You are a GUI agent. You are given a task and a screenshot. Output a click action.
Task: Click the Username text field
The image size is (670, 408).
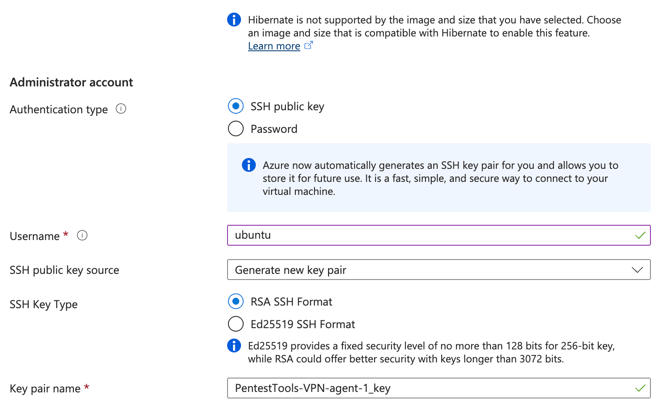pos(430,235)
